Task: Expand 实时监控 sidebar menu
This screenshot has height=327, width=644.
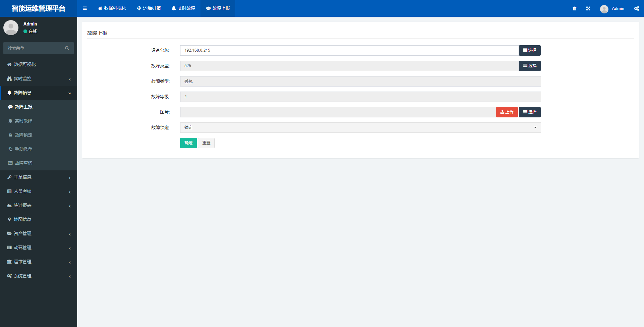Action: pos(39,78)
